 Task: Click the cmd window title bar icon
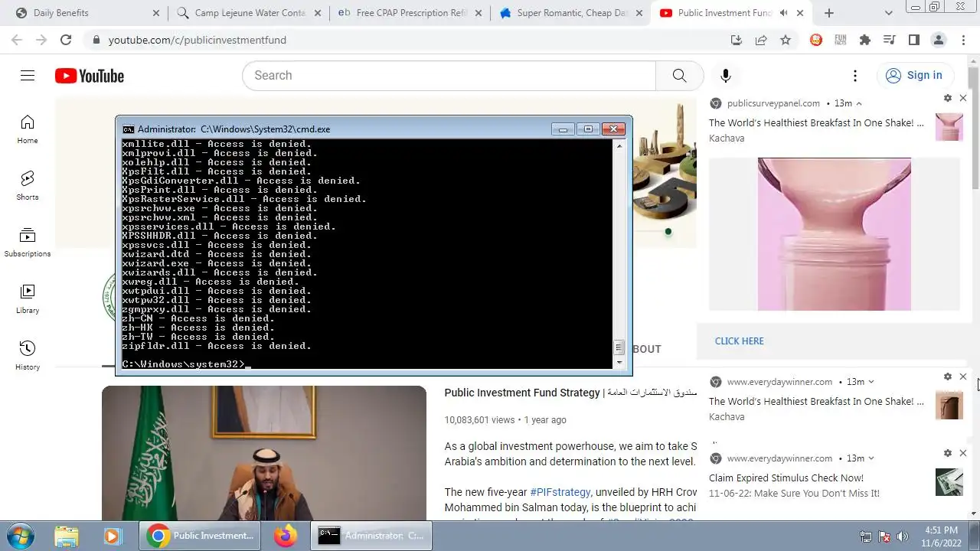pos(129,129)
